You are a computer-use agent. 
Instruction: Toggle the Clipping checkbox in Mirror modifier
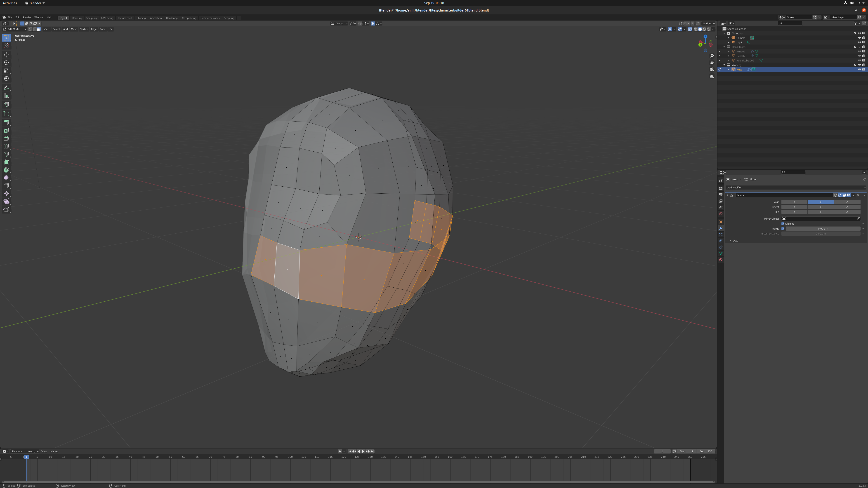click(783, 223)
